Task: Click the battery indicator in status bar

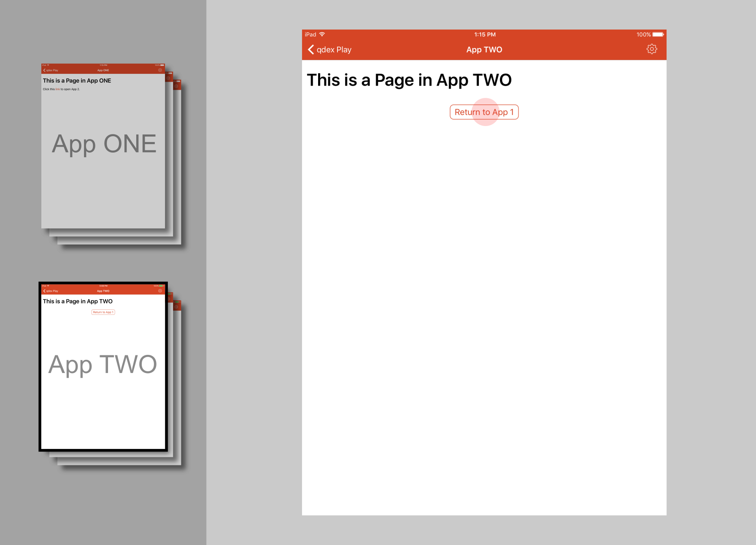Action: click(x=658, y=35)
